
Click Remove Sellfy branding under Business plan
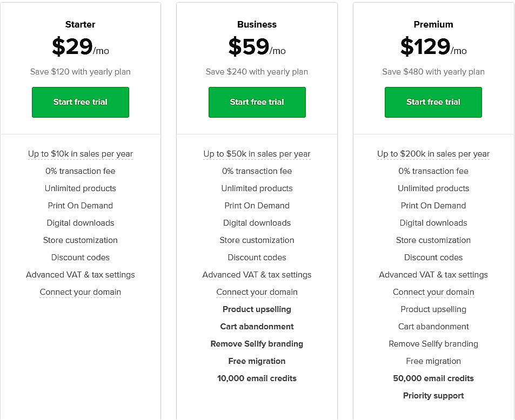click(257, 343)
